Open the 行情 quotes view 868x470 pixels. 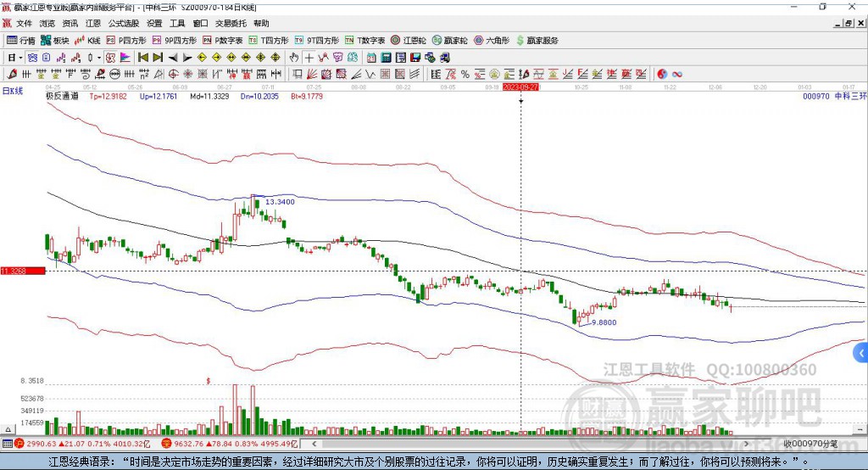tap(21, 41)
